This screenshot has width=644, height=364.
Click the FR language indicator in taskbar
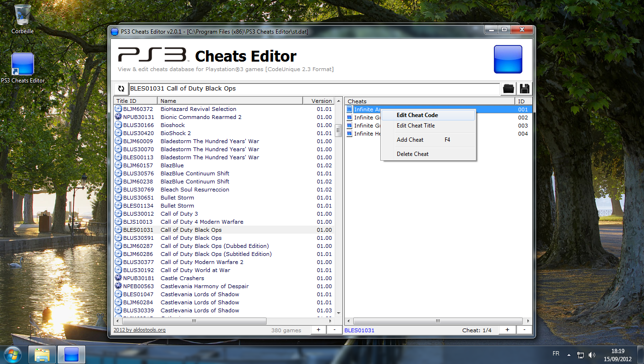coord(556,354)
